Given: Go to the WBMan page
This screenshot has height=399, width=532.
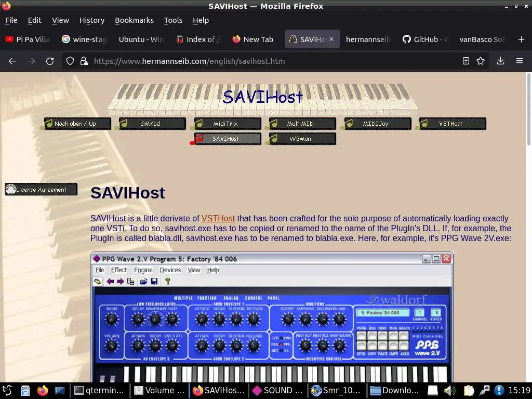Looking at the screenshot, I should 302,139.
